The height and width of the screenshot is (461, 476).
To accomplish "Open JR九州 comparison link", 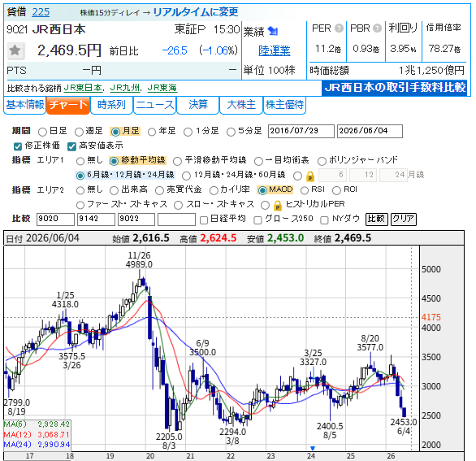I will tap(125, 88).
